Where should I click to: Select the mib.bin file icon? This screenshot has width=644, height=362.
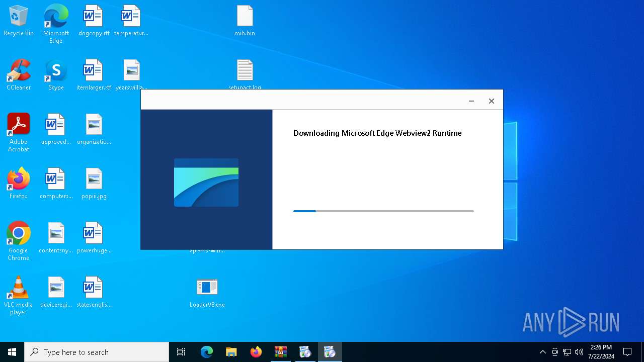coord(245,21)
